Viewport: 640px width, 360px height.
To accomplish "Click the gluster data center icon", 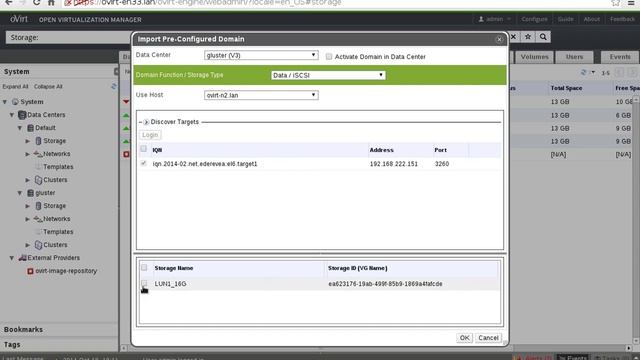I will tap(30, 193).
